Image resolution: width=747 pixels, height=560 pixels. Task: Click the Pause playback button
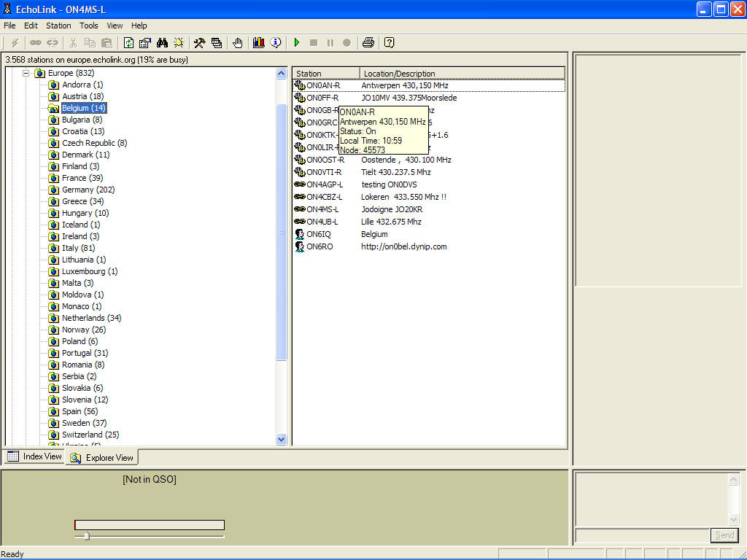[330, 43]
